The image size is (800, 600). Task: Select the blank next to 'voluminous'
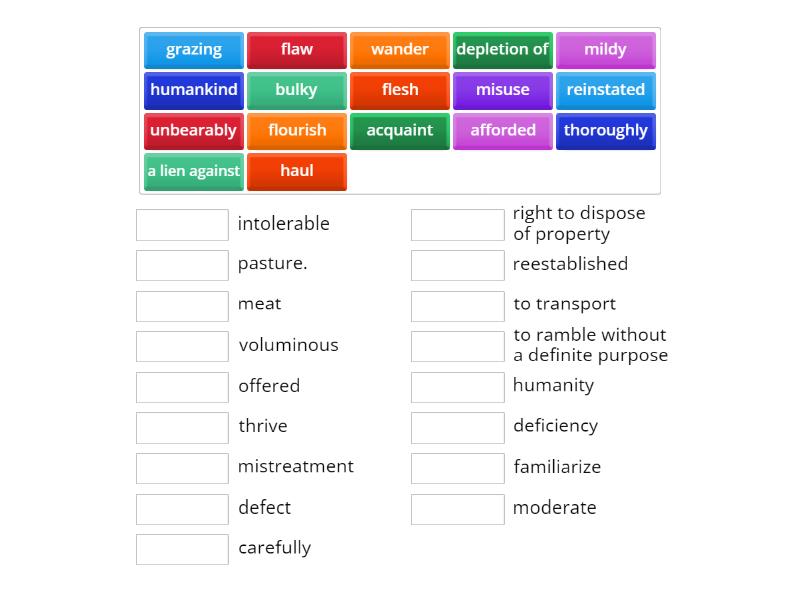(182, 346)
